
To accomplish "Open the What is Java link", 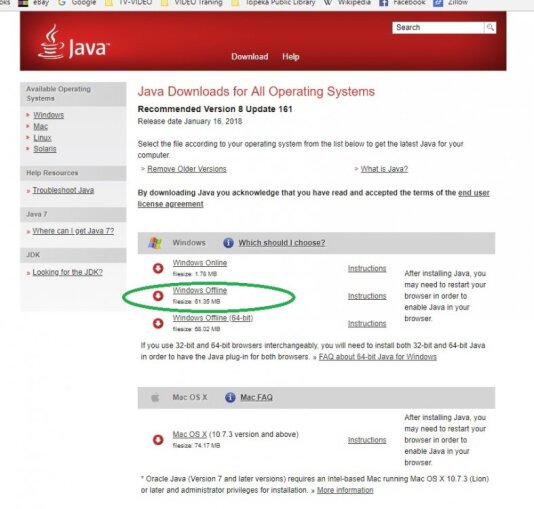I will 384,169.
